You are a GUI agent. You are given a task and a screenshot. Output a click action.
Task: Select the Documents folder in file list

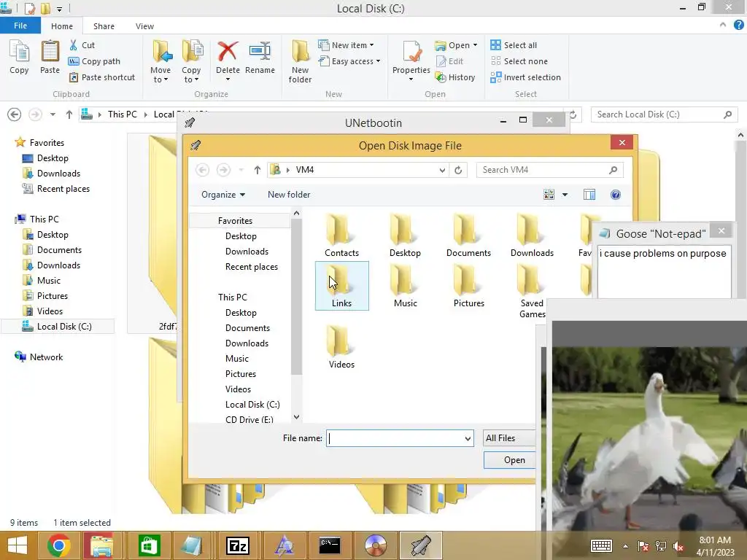coord(468,236)
